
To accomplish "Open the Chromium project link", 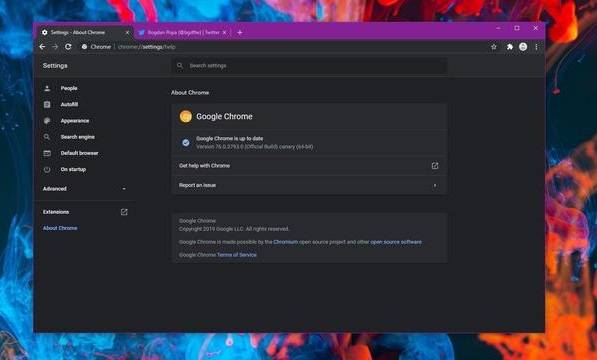I will (x=286, y=242).
